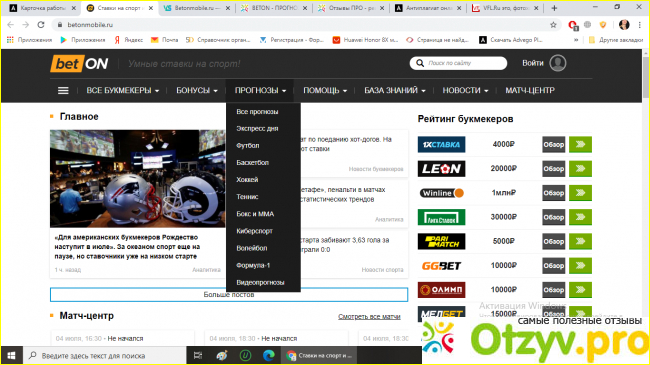Image resolution: width=650 pixels, height=365 pixels.
Task: Select Киберспорт from the forecasts menu
Action: 254,231
